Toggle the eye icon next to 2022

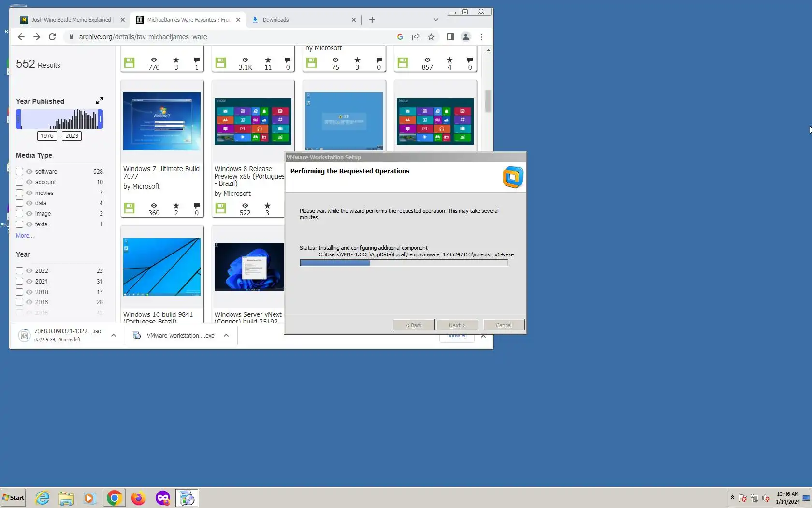29,271
